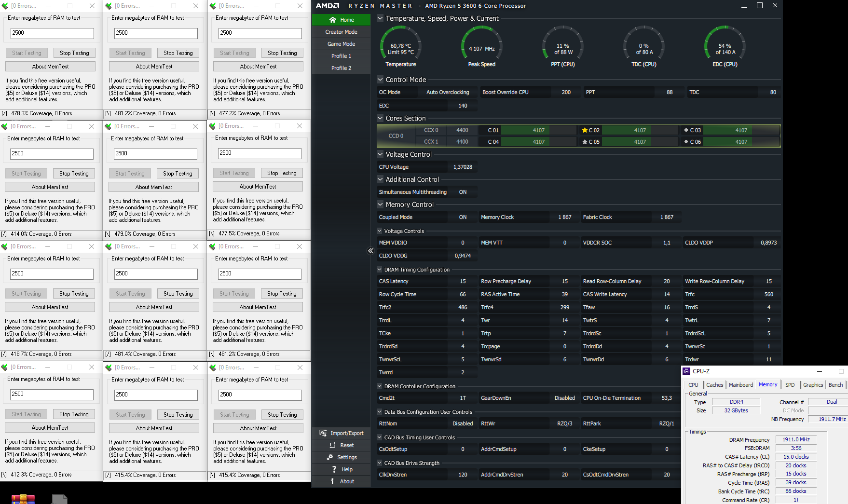Click the gray file icon at screen bottom
This screenshot has height=504, width=848.
point(59,499)
